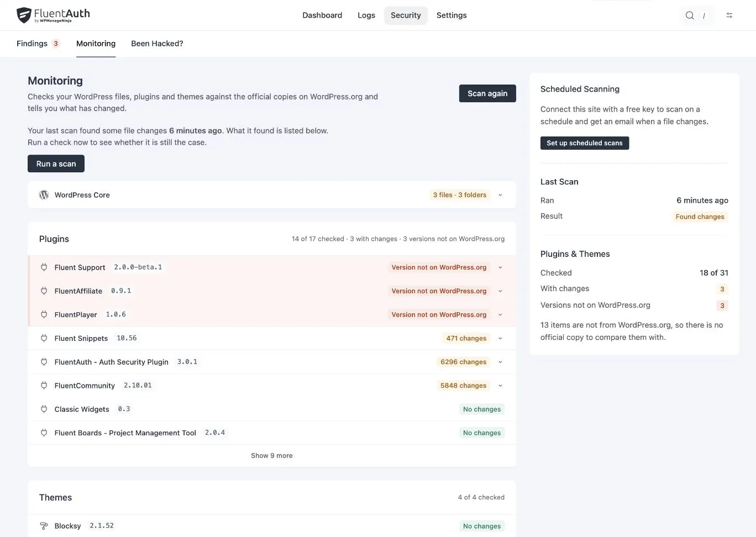Screen dimensions: 756x537
Task: Click the Classic Widgets plugin name
Action: pyautogui.click(x=82, y=409)
